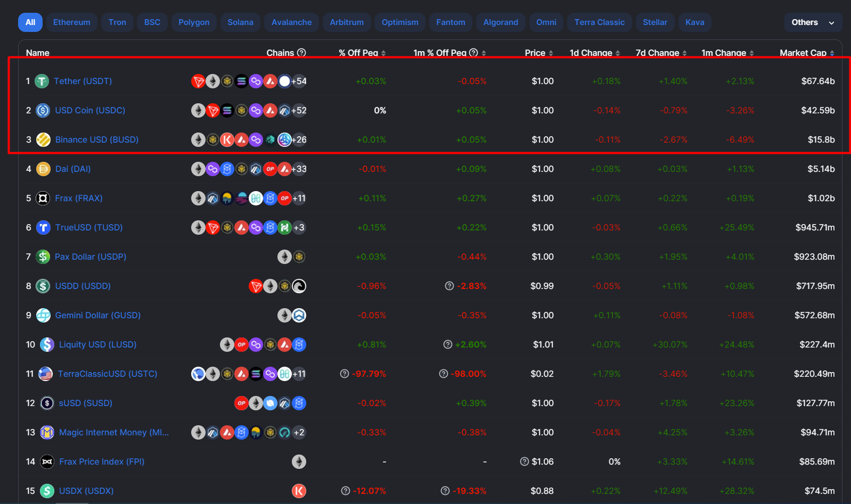Click the Frax Price Index logo icon
The height and width of the screenshot is (504, 851).
coord(47,462)
